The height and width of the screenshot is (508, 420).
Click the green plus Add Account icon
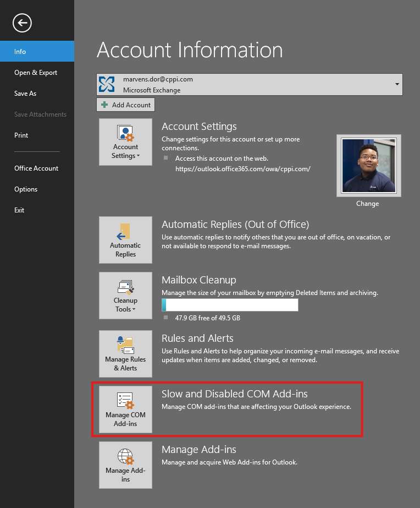(104, 105)
